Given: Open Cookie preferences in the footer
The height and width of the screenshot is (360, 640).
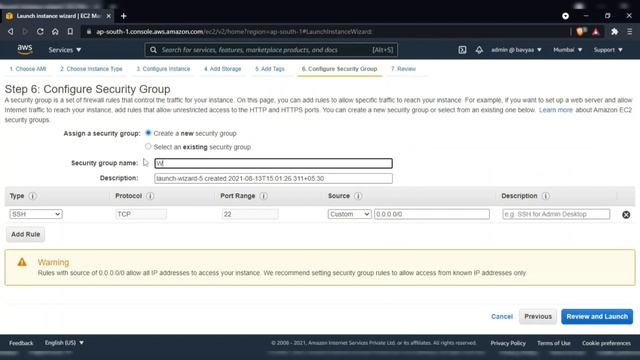Looking at the screenshot, I should point(607,343).
